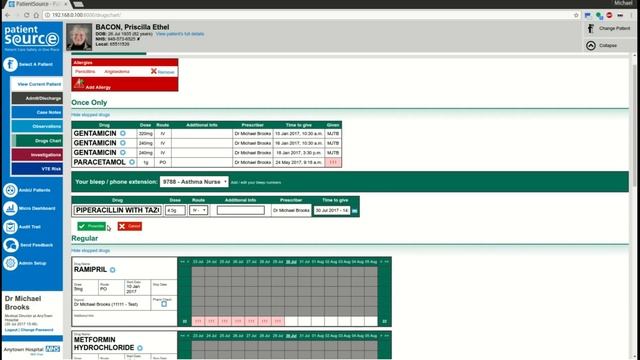640x360 pixels.
Task: Click the Collapse header arrow icon
Action: tap(591, 45)
